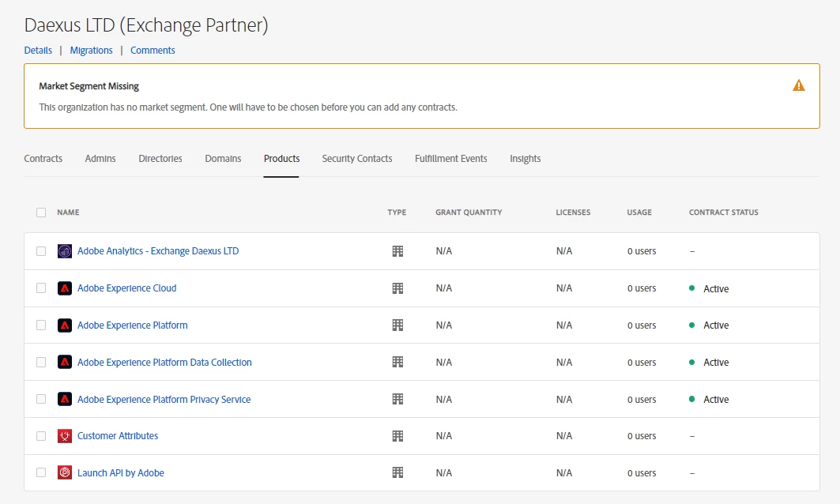Click the Customer Attributes product icon

(x=65, y=436)
